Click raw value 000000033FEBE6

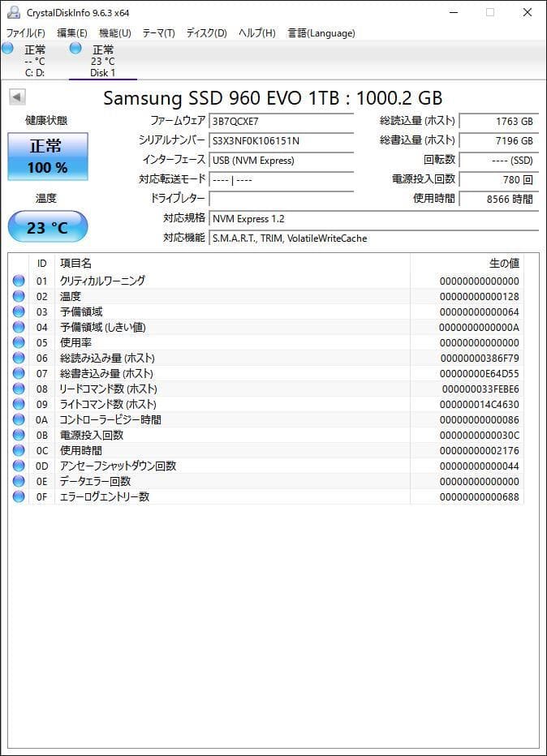(x=480, y=389)
